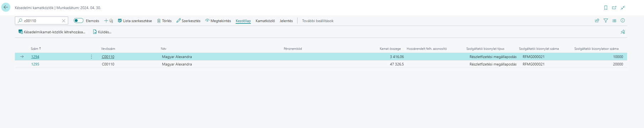Sort by the Szám column header
Screen dimensions: 644x128
click(x=36, y=49)
